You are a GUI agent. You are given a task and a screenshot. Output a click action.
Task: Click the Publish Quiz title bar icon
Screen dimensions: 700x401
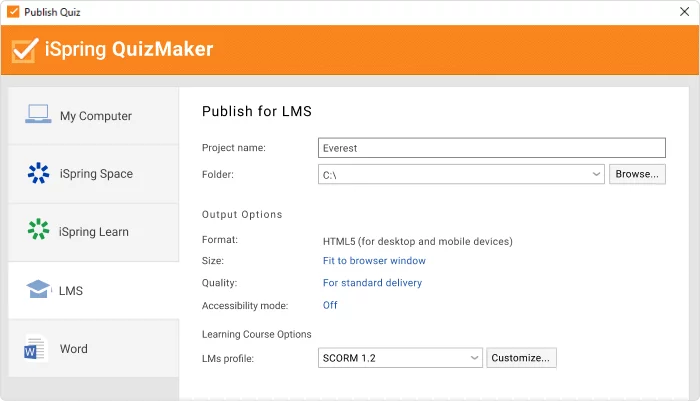(x=12, y=12)
